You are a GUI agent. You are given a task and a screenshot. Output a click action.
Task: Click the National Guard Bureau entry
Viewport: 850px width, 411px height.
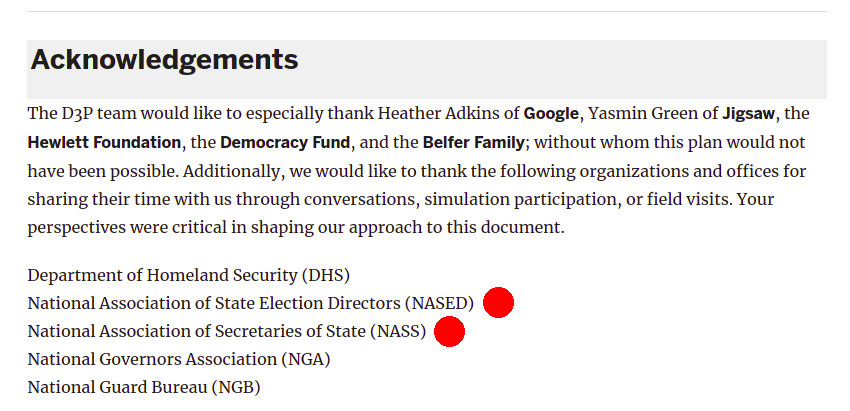(x=144, y=388)
